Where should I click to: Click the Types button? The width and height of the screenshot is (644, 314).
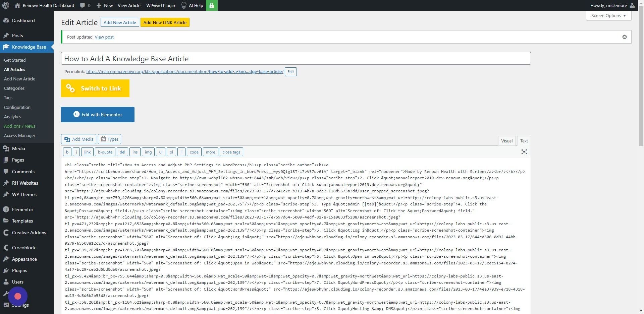[x=110, y=139]
